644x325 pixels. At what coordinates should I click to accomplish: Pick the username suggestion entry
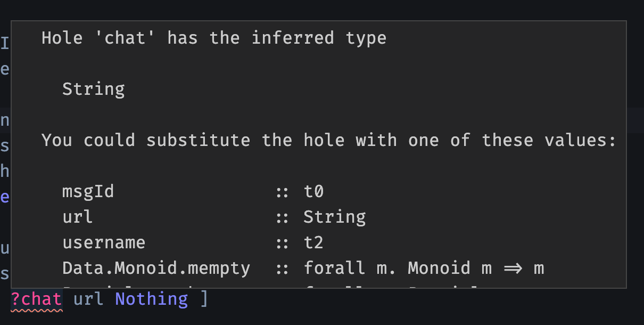click(104, 242)
